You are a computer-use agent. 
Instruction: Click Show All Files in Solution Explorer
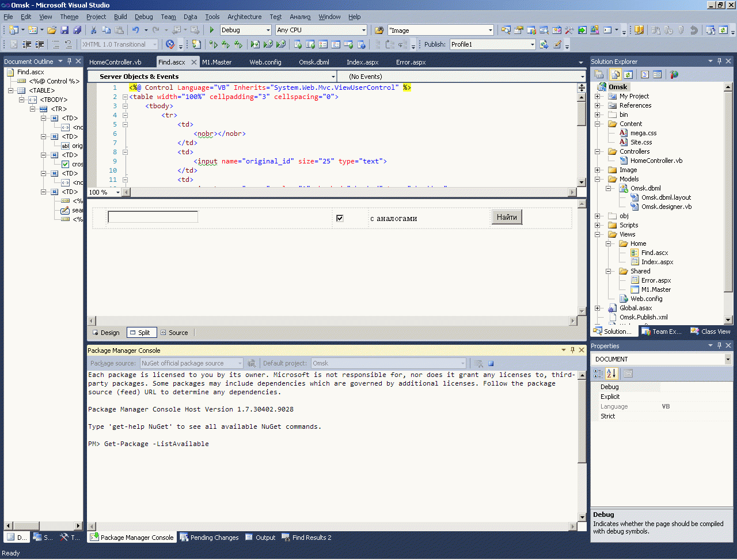tap(616, 74)
